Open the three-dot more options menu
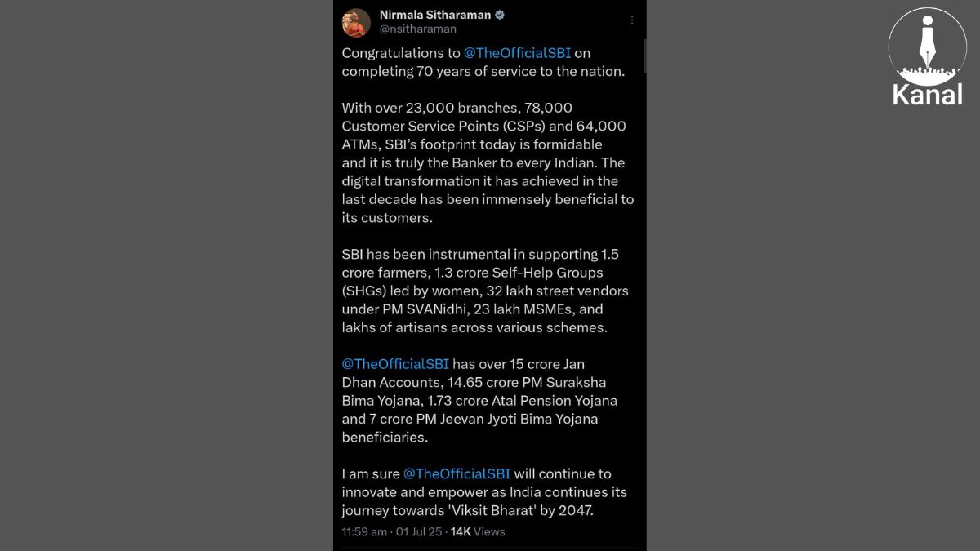The height and width of the screenshot is (551, 980). pos(631,20)
